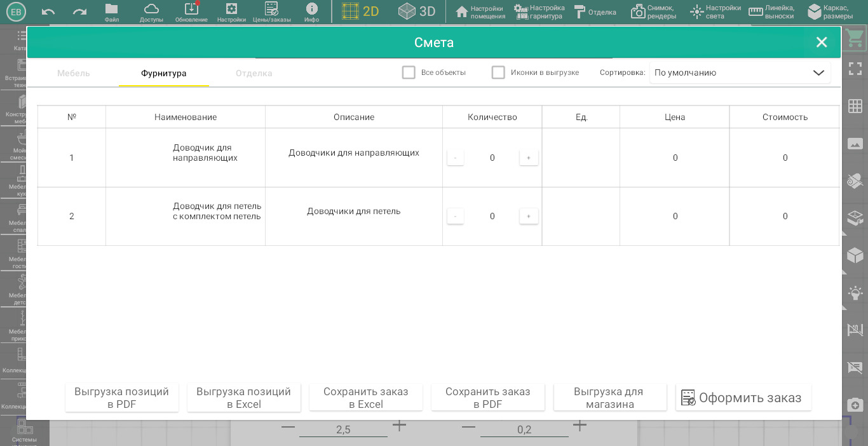Increase quantity for Доводчик для направляющих
Screen dimensions: 868x446
pyautogui.click(x=529, y=158)
